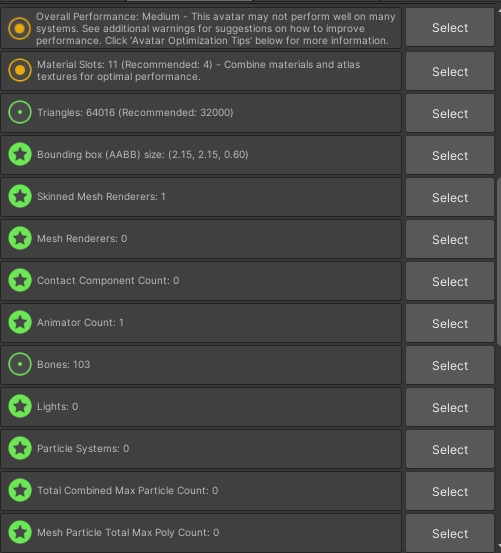Click the Bounding box (AABB) size text row

pos(201,155)
